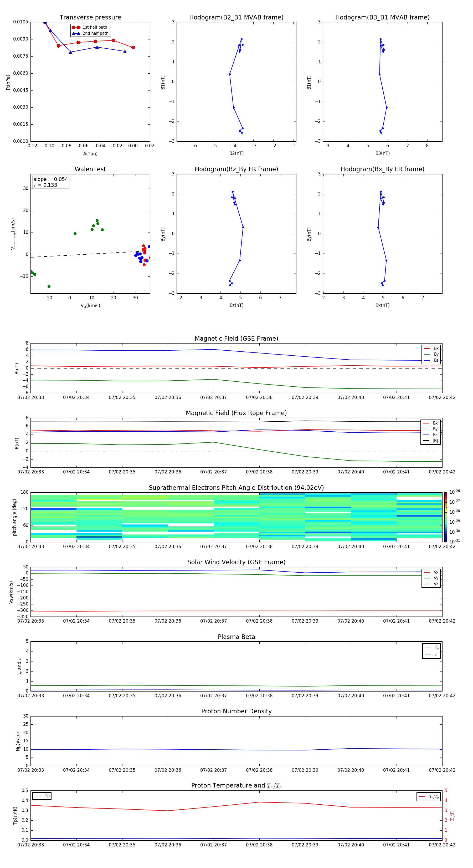
Task: Click the Vz legend entry in velocity plot
Action: 431,584
